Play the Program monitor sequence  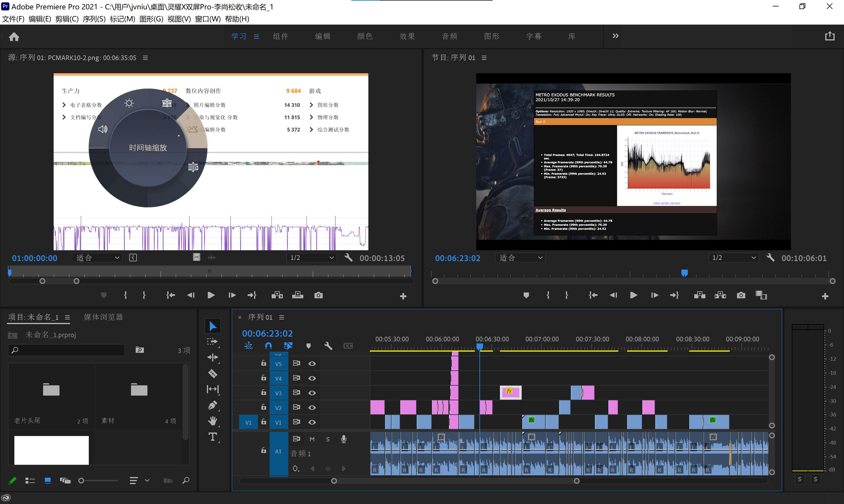click(x=633, y=295)
